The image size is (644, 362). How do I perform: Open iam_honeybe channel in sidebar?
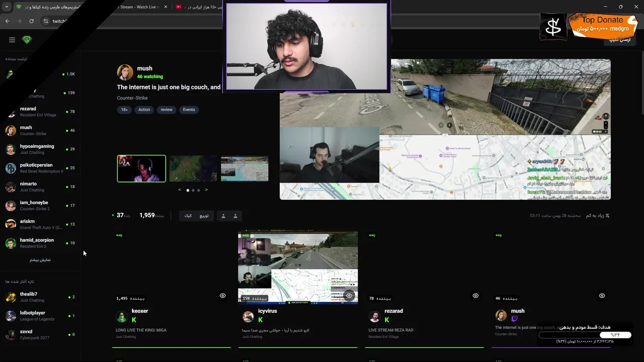click(x=40, y=206)
